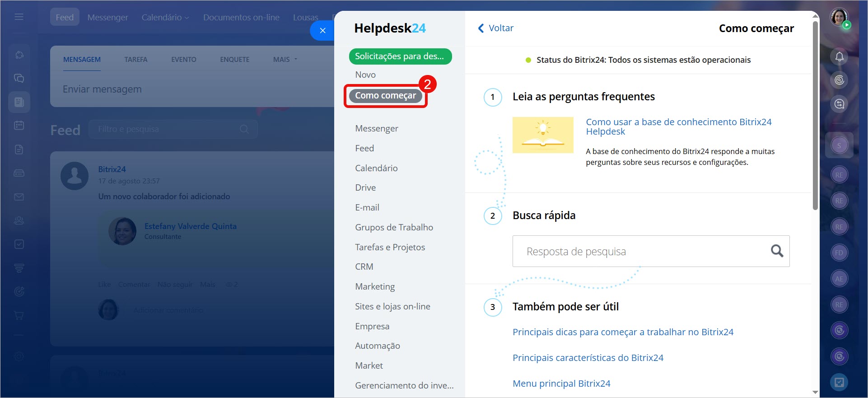Select Como começar menu item
The height and width of the screenshot is (398, 868).
pos(386,95)
